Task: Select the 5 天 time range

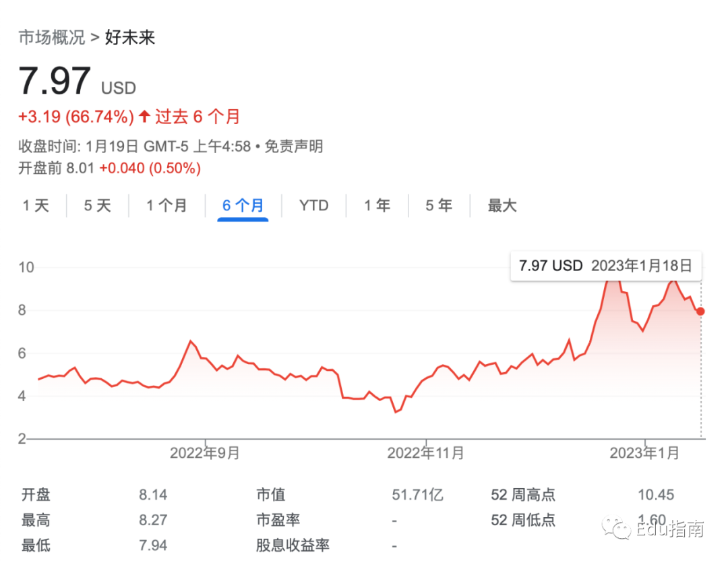Action: [97, 206]
